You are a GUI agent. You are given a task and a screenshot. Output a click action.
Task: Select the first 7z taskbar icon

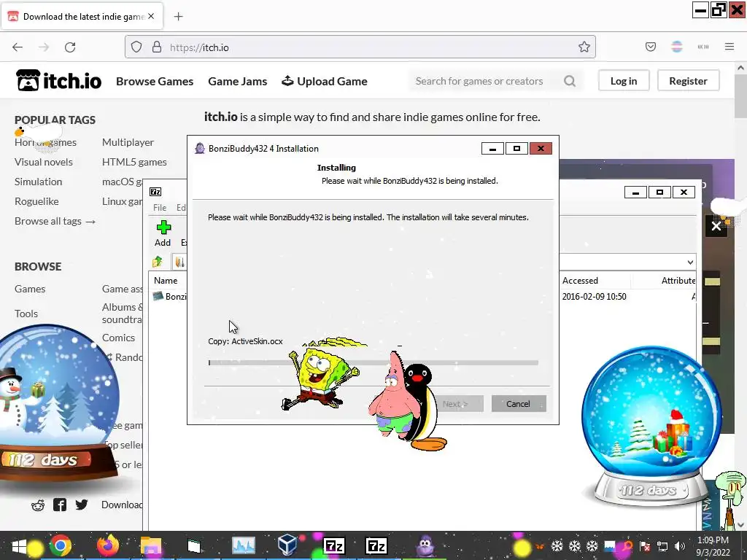(x=333, y=545)
